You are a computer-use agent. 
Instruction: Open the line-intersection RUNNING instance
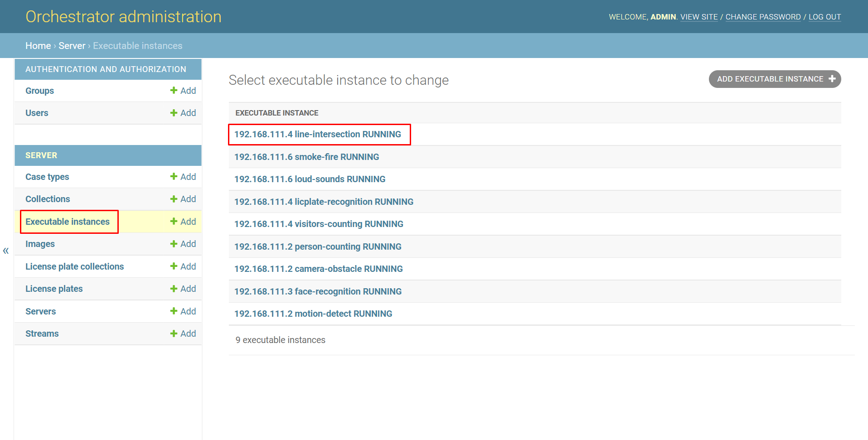[317, 135]
